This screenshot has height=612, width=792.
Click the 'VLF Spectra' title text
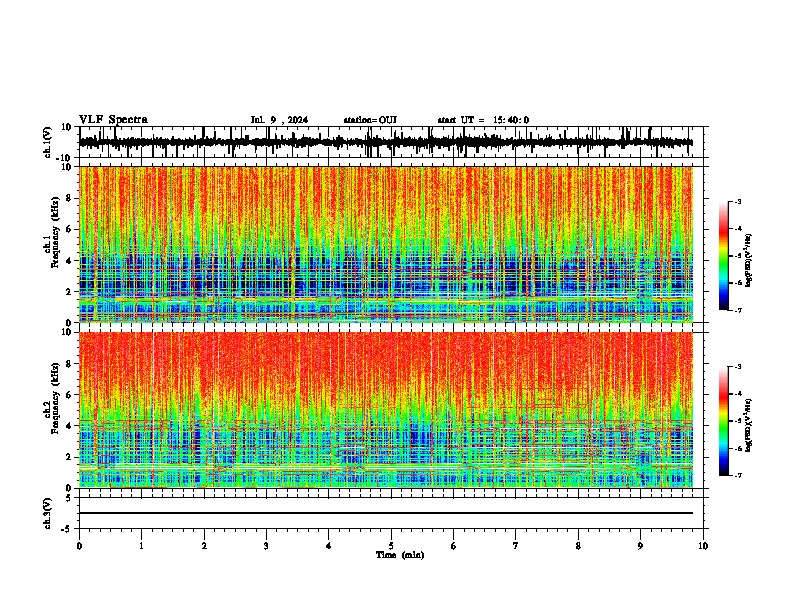tap(113, 120)
